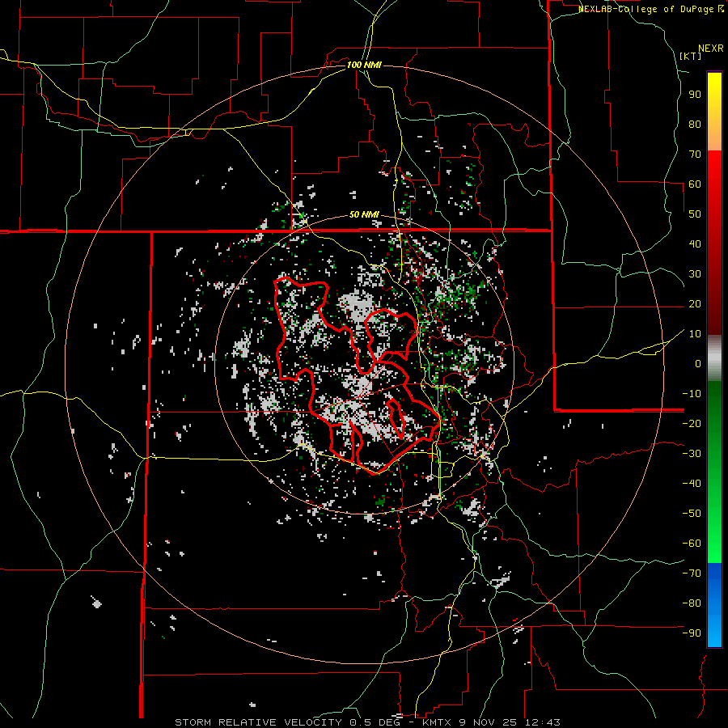
Task: Click the 30 value on velocity scale
Action: [x=695, y=274]
